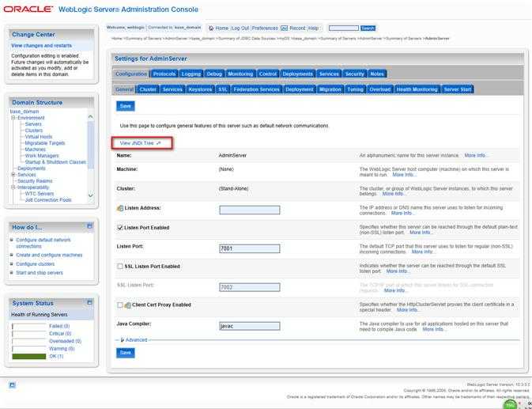
Task: Open the Federation Services sub-tab
Action: click(x=256, y=89)
